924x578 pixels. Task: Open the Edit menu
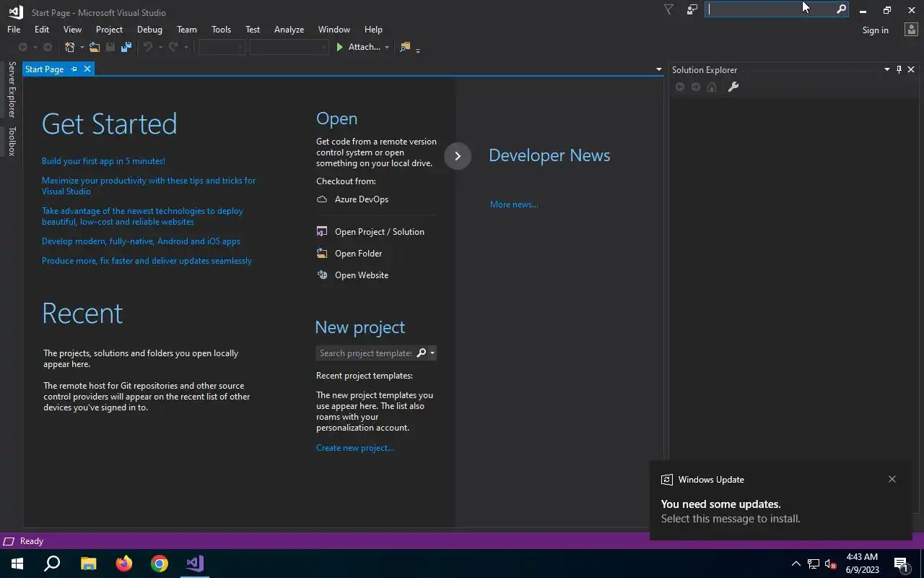(42, 30)
